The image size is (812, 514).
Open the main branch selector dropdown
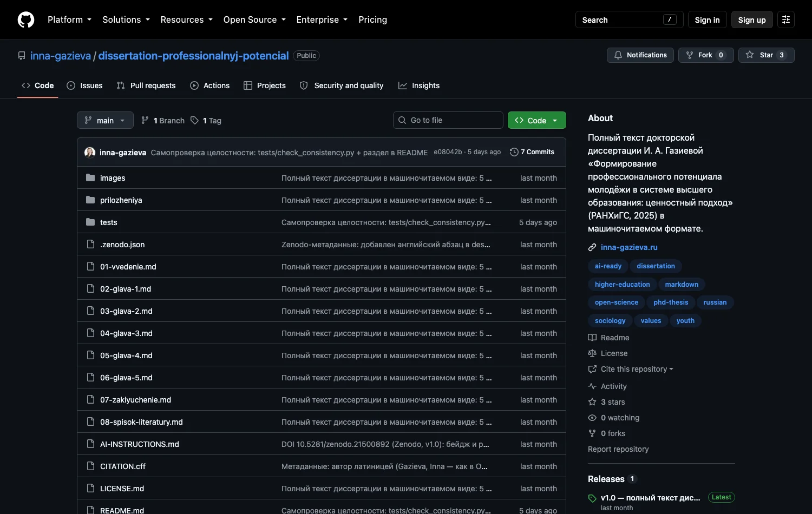[105, 120]
